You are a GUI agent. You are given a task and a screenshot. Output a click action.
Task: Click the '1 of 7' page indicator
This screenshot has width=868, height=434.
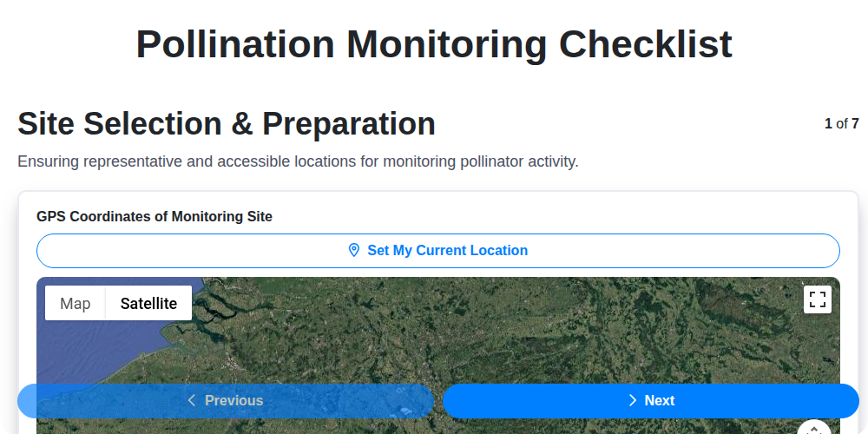841,123
